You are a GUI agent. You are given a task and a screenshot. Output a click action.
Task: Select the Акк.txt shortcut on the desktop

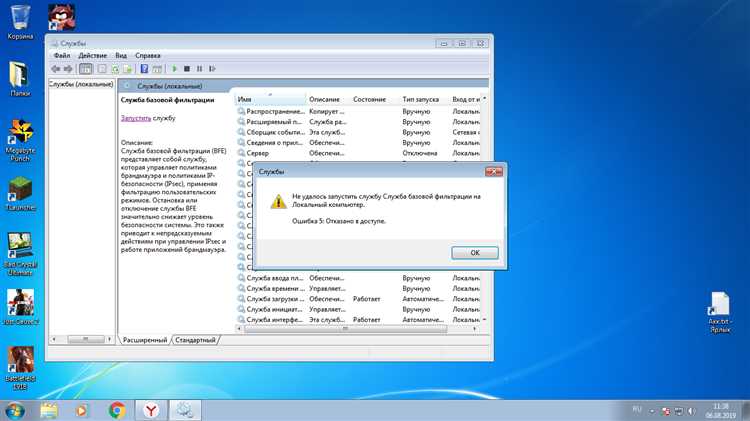[x=719, y=312]
